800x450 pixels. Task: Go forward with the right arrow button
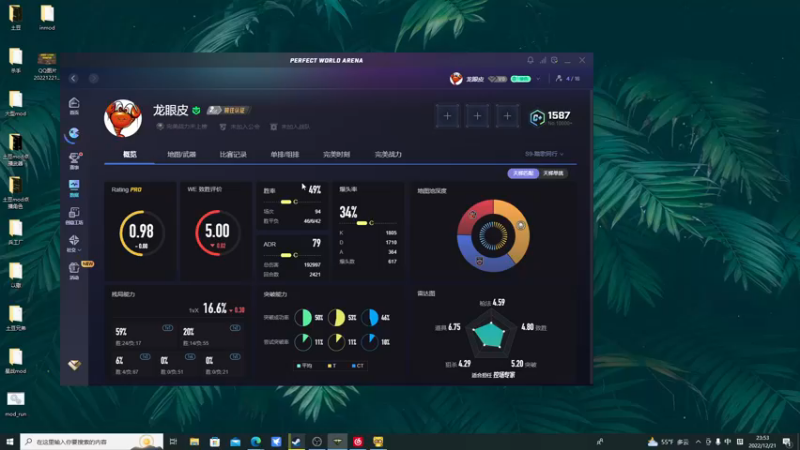tap(93, 78)
